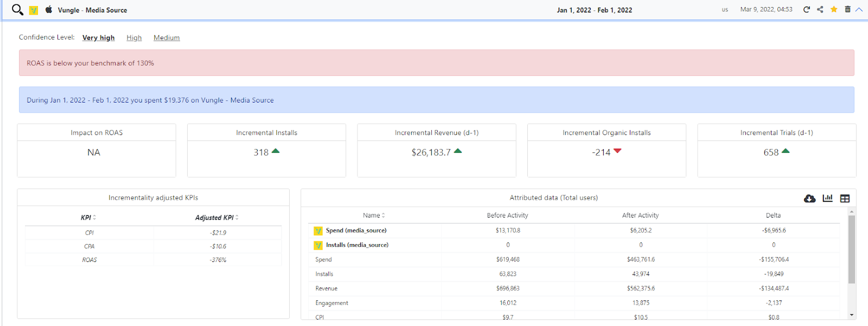868x326 pixels.
Task: Collapse the panel with the up chevron
Action: coord(859,10)
